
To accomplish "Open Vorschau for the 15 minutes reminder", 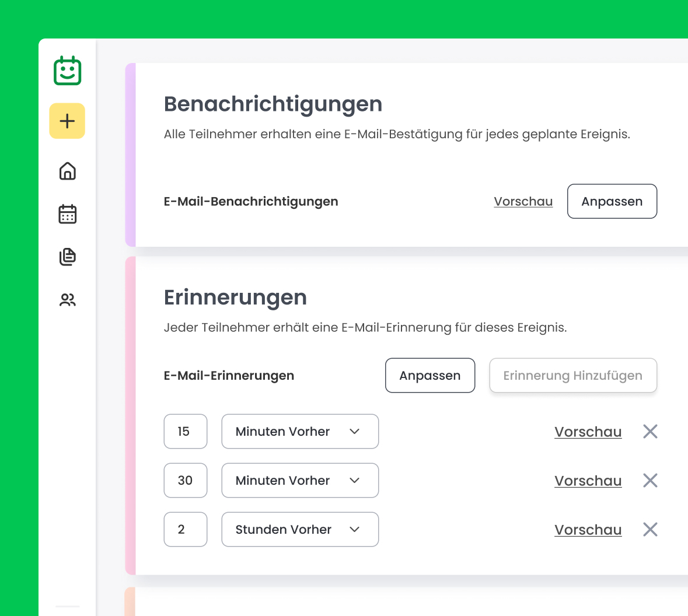I will (588, 432).
